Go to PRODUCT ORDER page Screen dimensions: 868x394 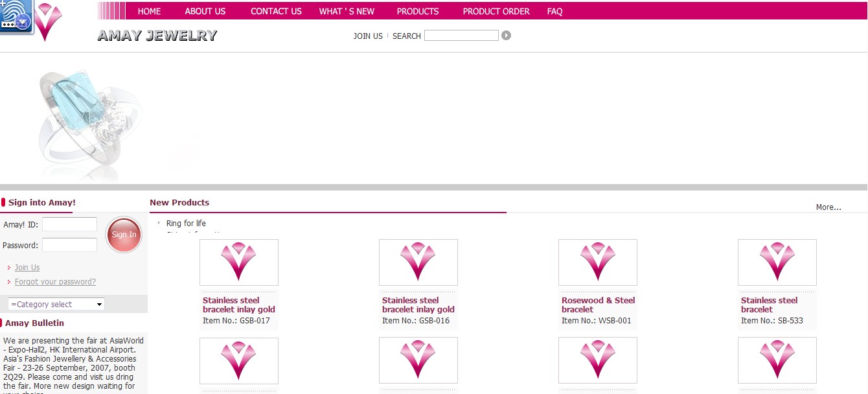496,11
